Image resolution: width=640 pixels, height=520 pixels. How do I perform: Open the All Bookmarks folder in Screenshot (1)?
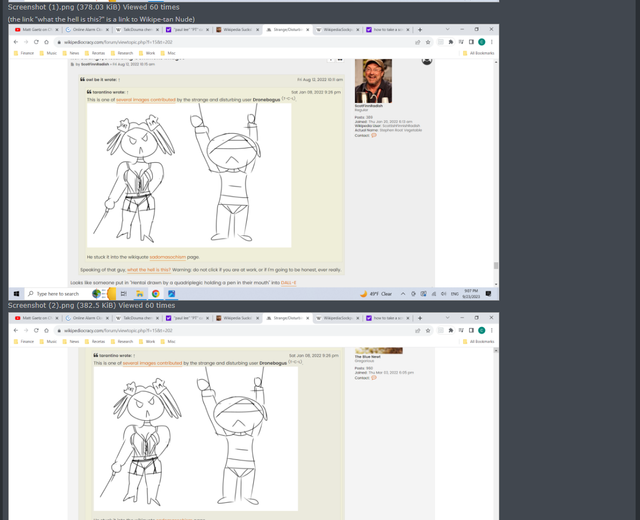coord(478,53)
